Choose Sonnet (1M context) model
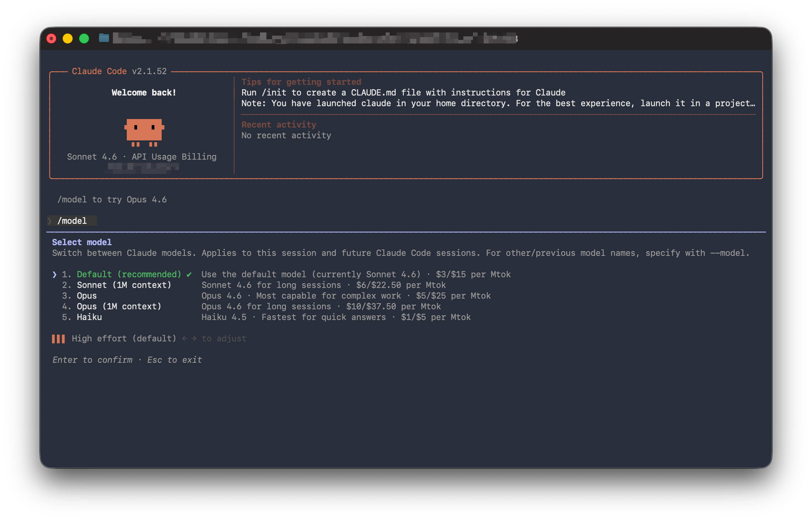This screenshot has height=521, width=812. click(124, 285)
